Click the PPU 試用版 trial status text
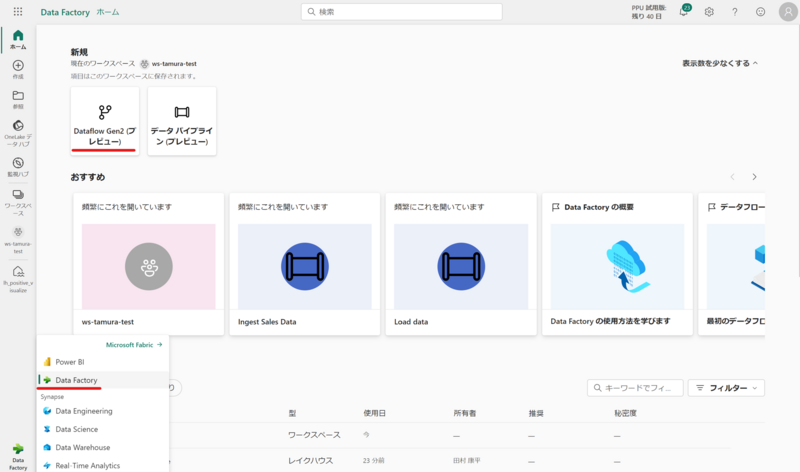Viewport: 800px width, 472px height. (x=648, y=12)
